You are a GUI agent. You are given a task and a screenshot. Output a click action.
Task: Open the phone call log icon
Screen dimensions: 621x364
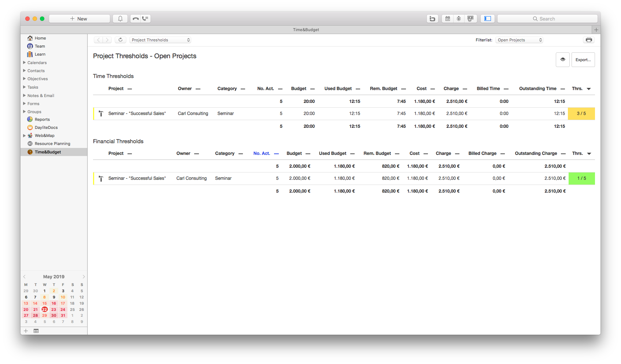click(x=145, y=19)
